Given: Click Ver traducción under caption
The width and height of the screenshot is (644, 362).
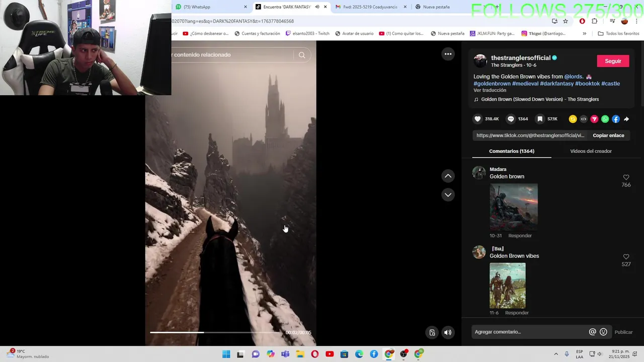Looking at the screenshot, I should tap(490, 90).
